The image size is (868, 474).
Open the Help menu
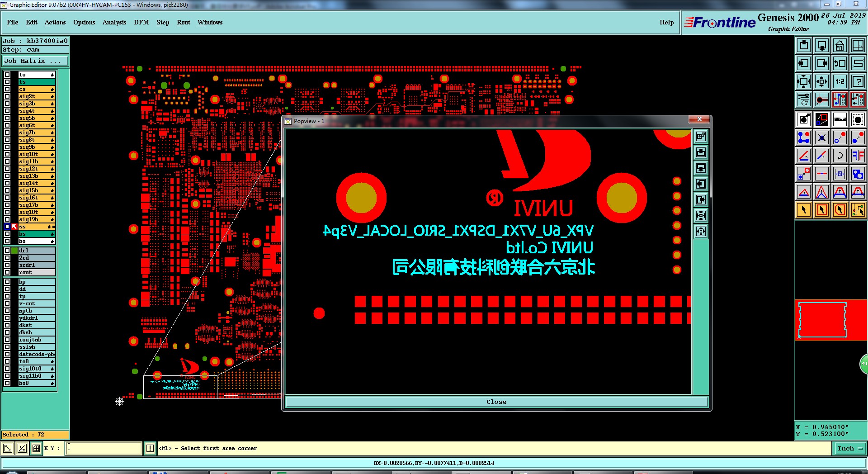(x=666, y=22)
